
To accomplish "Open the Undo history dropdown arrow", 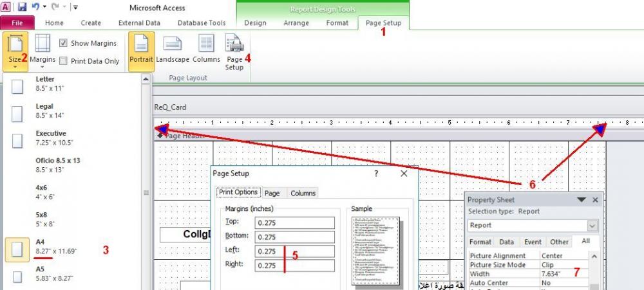I will (x=45, y=7).
